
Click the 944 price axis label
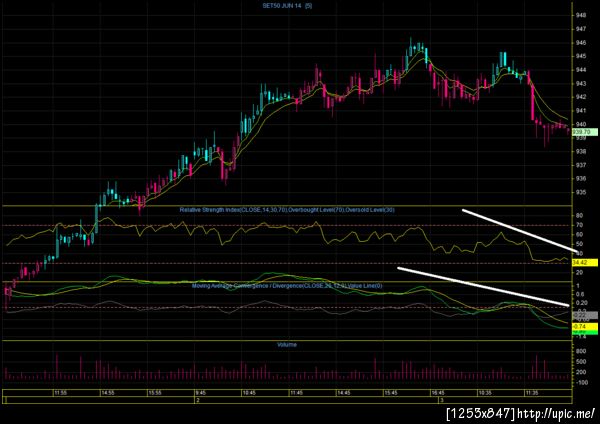580,70
